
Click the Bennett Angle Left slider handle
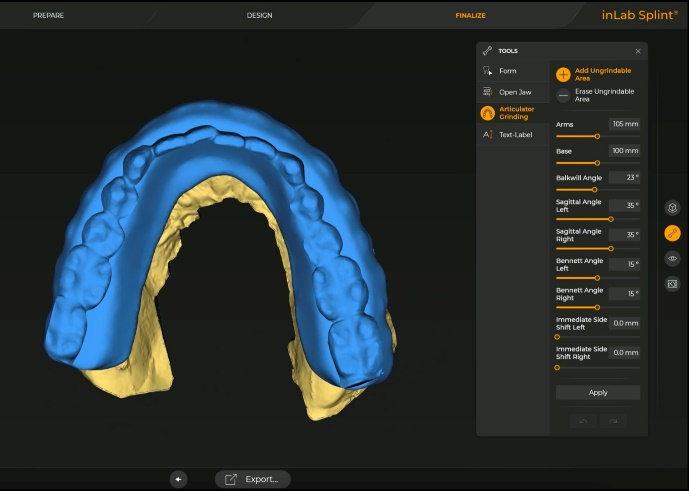click(597, 278)
